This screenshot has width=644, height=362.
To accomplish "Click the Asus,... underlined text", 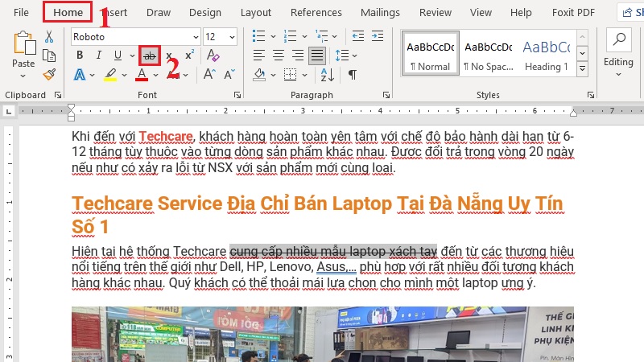I will tap(336, 267).
